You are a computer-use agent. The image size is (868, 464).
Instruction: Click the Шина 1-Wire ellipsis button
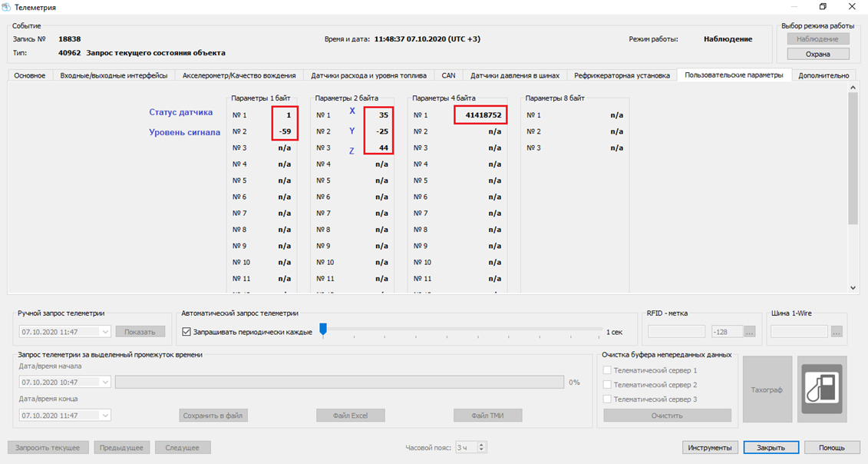click(x=837, y=332)
